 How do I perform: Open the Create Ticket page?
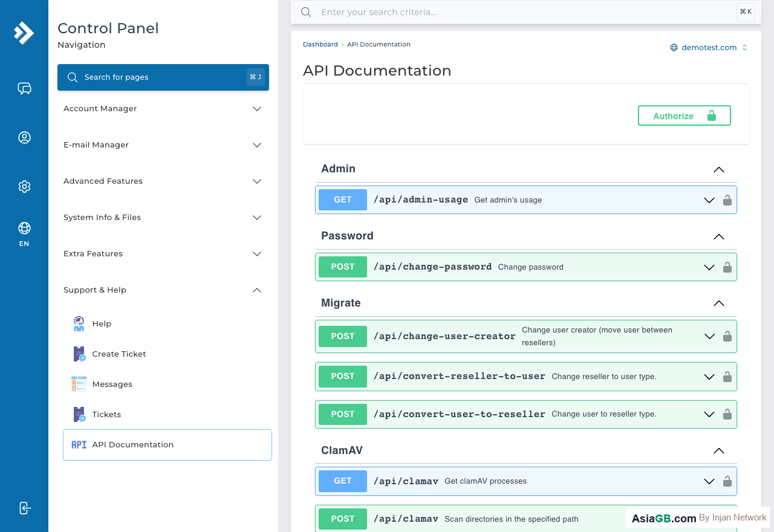click(x=167, y=354)
